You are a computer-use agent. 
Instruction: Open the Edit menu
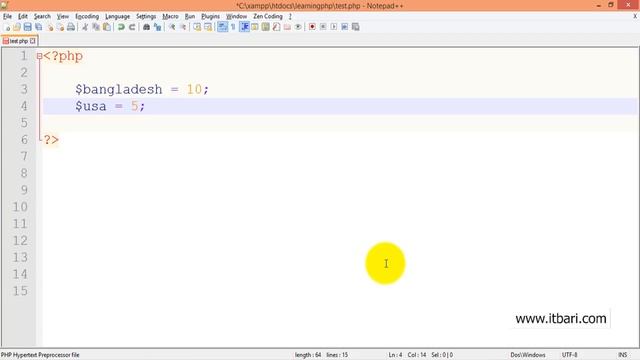(x=23, y=16)
